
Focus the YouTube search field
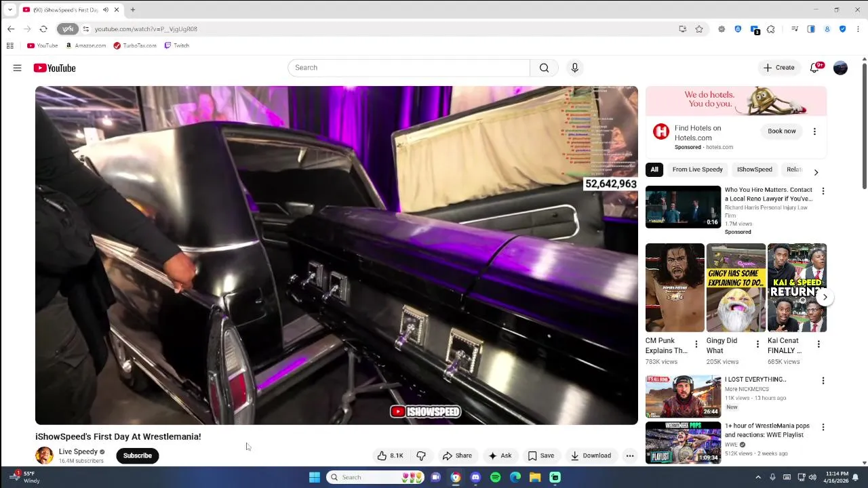[409, 68]
